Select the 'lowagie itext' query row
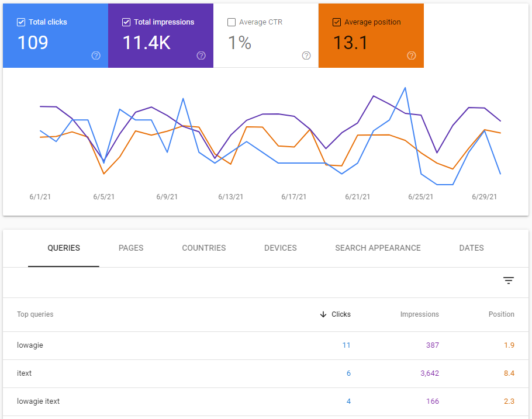 tap(265, 401)
